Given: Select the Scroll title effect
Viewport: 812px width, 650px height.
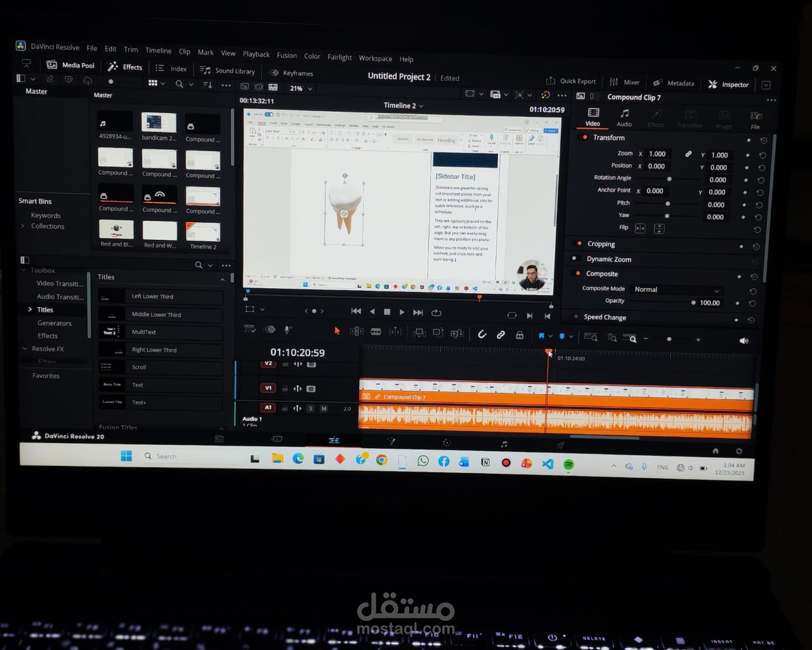Looking at the screenshot, I should 160,367.
